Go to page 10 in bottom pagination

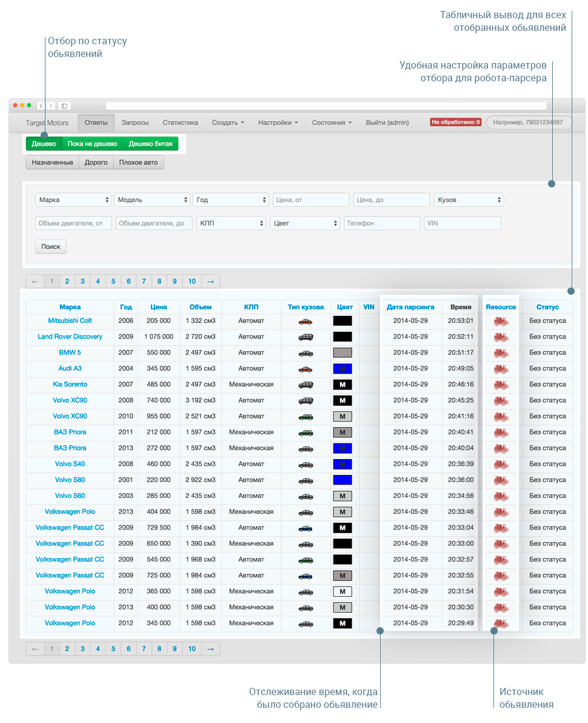pos(192,649)
